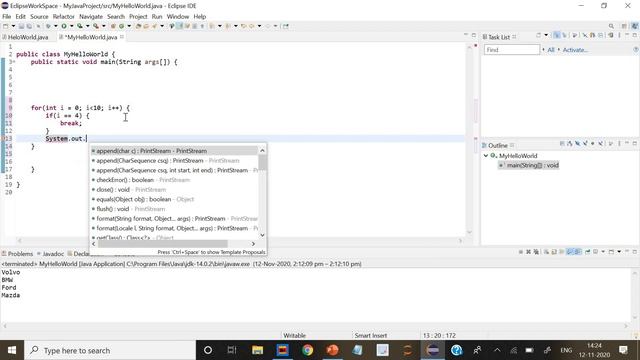This screenshot has width=640, height=360.
Task: Click the Save All icon in toolbar
Action: pos(29,26)
